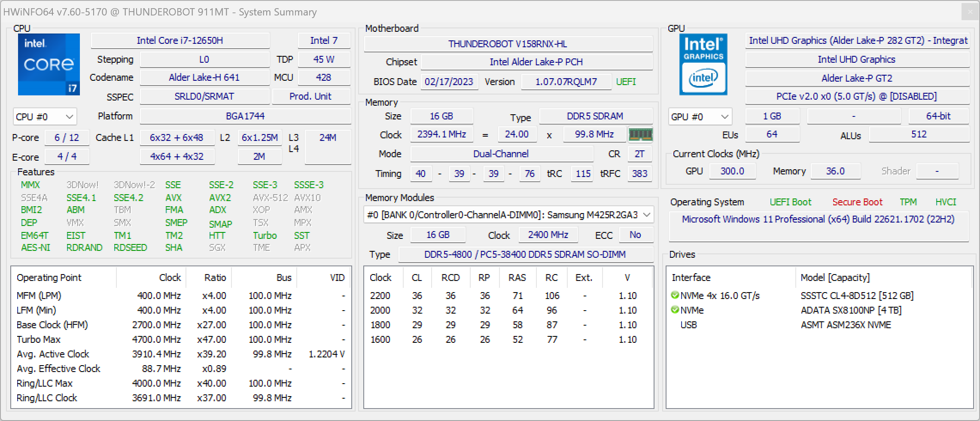Click the Intel Graphics GPU logo
The width and height of the screenshot is (980, 421).
click(703, 64)
